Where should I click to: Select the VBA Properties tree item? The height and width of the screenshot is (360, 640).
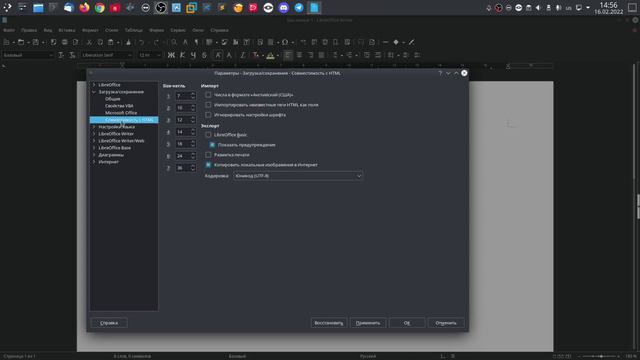click(119, 106)
